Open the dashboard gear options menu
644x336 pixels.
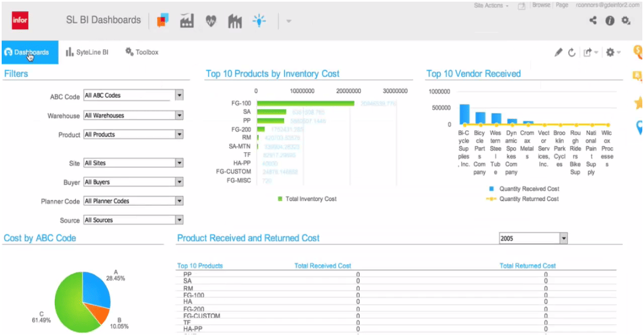tap(613, 53)
